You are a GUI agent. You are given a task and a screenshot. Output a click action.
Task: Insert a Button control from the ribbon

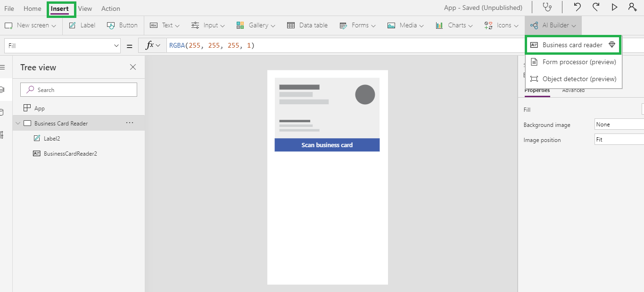point(122,25)
